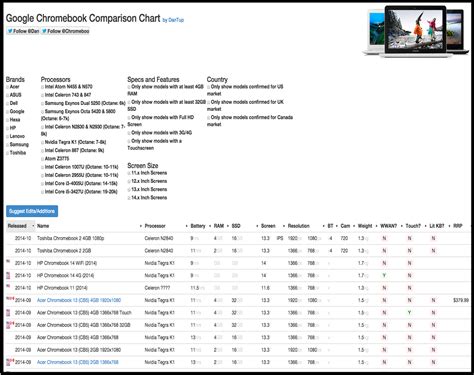
Task: Sort table by Battery column header
Action: coord(198,226)
